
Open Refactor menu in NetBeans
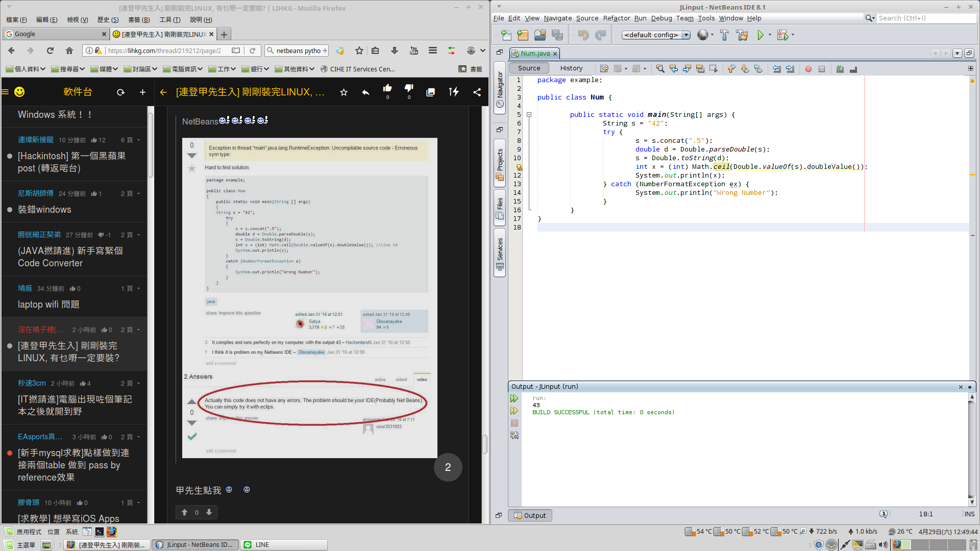click(617, 18)
